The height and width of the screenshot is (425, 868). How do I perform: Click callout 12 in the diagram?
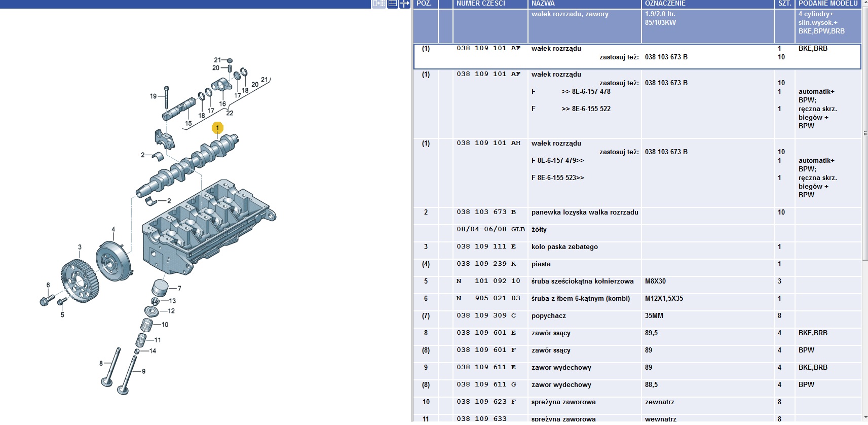pyautogui.click(x=171, y=311)
